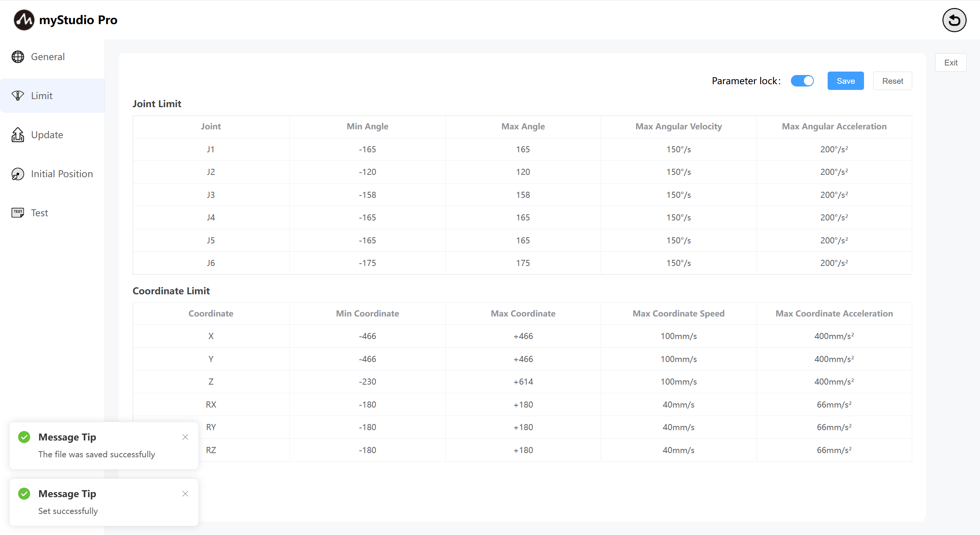980x535 pixels.
Task: Click green checkmark on saved successfully message
Action: pos(24,437)
